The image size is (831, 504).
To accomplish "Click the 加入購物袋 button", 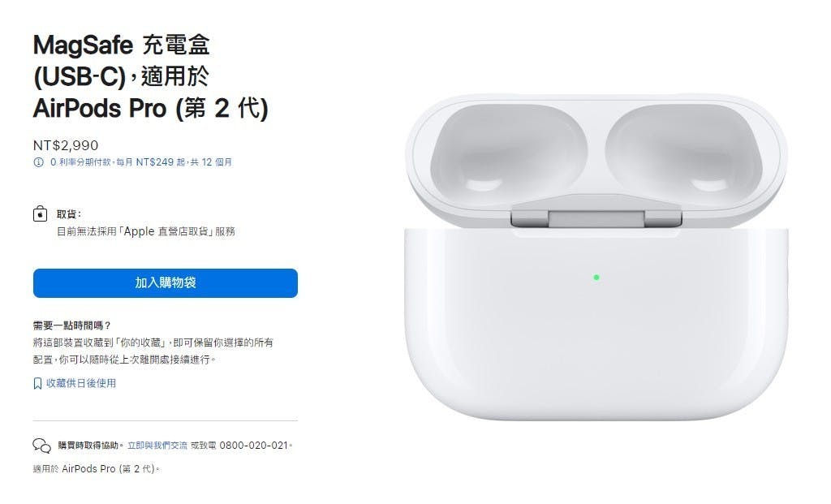I will [166, 283].
